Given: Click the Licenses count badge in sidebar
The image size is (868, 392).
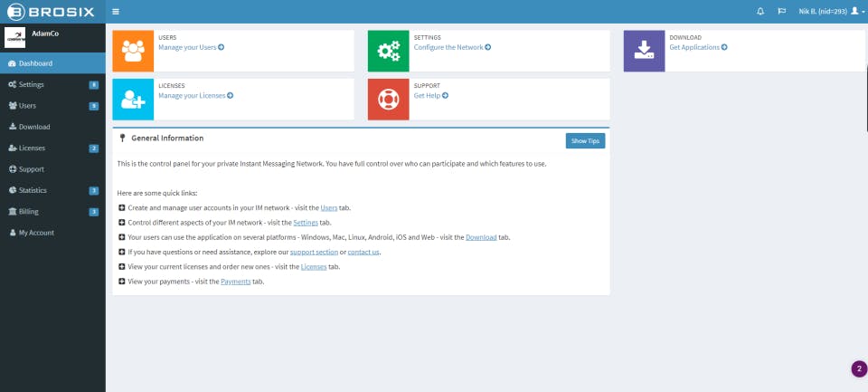Looking at the screenshot, I should [x=93, y=148].
